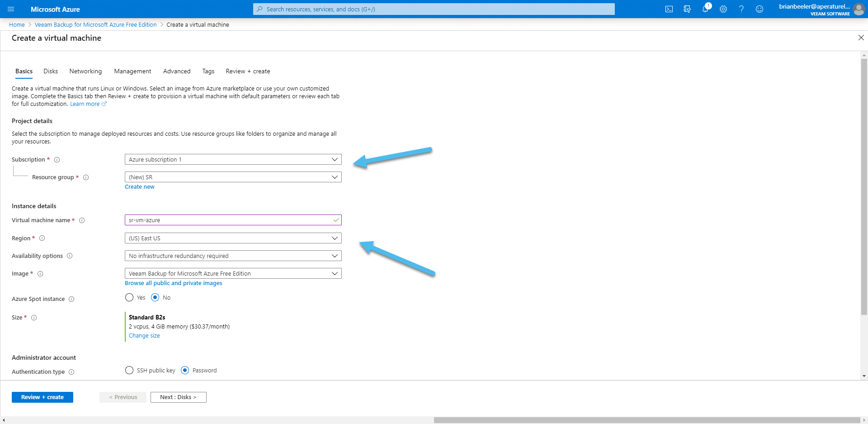868x424 pixels.
Task: Show info tooltip for Size
Action: click(34, 318)
